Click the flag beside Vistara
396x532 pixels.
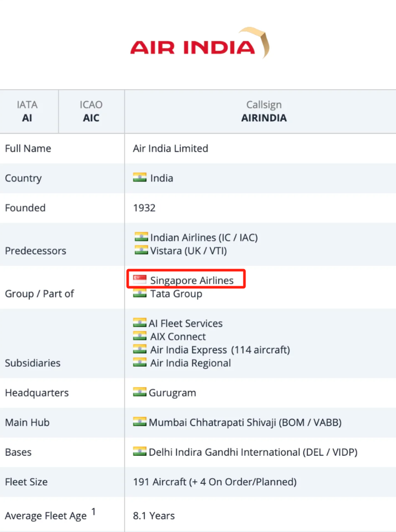pos(141,250)
